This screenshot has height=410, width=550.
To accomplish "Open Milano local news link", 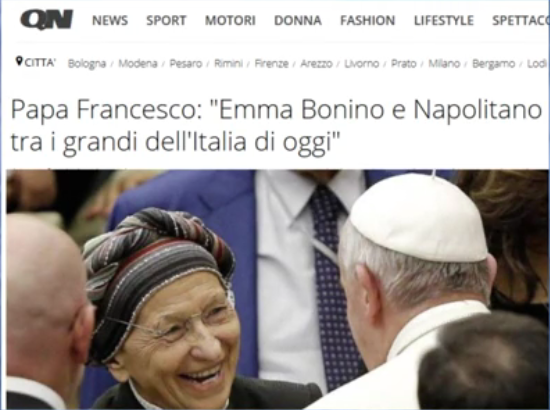I will 444,63.
